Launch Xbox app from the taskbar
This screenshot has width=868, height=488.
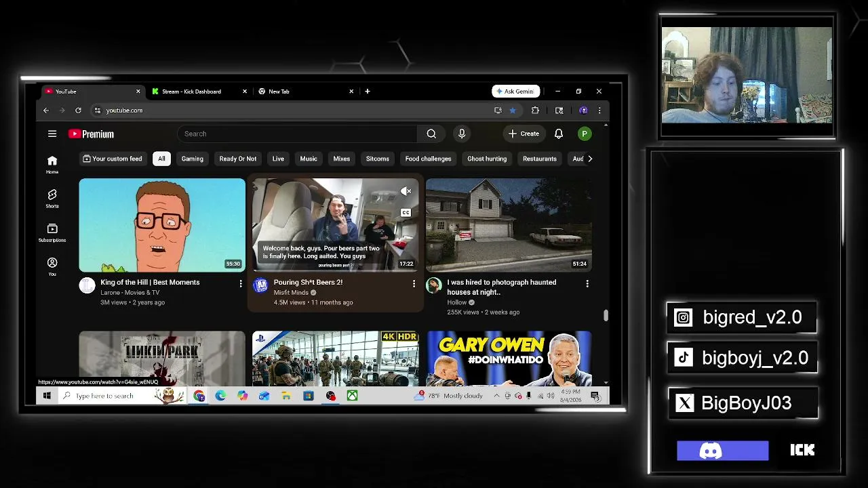tap(353, 396)
